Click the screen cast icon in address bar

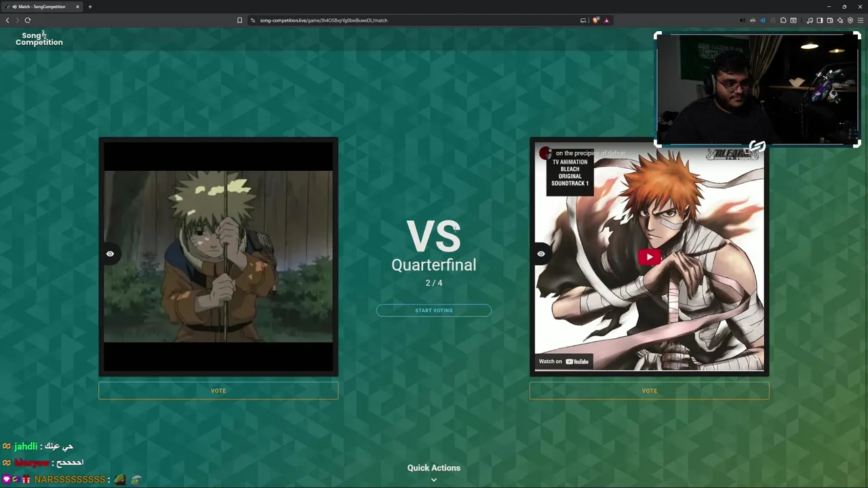583,20
